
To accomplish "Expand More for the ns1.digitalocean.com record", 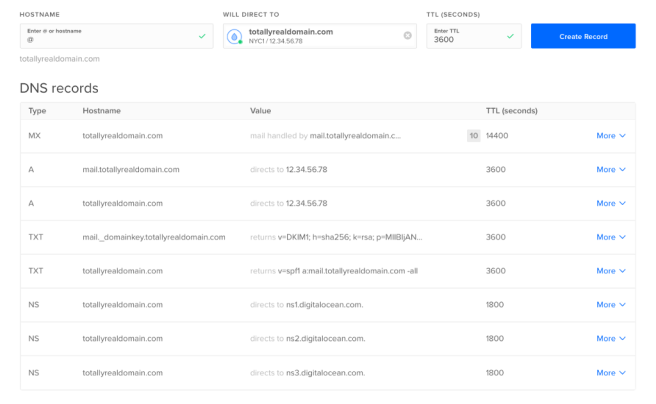I will pyautogui.click(x=610, y=305).
